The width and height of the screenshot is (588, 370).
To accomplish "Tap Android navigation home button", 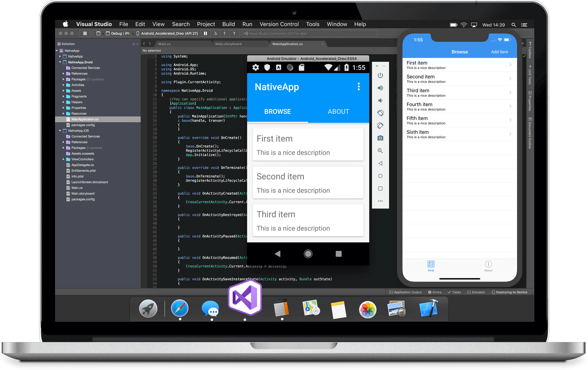I will tap(308, 254).
